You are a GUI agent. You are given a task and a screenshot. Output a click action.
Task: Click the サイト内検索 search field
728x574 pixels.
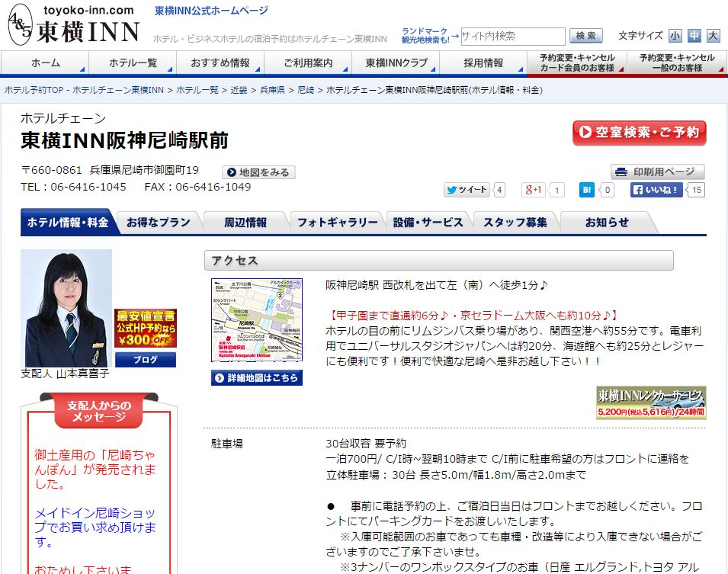tap(512, 36)
